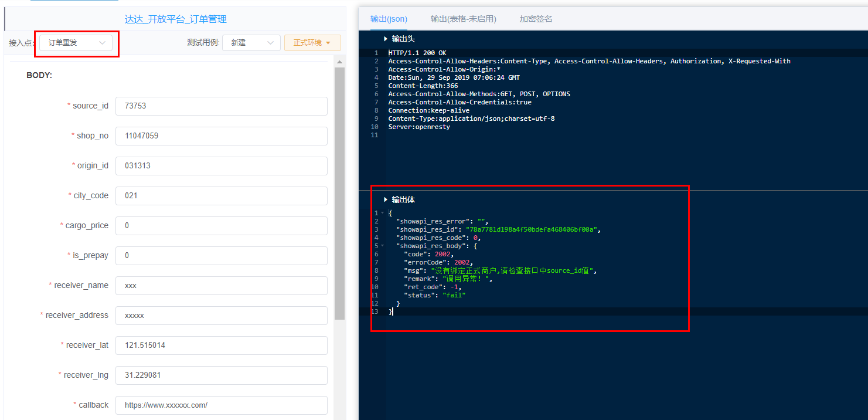Click the "errorCode": 2002 line
The width and height of the screenshot is (868, 420).
(x=438, y=262)
